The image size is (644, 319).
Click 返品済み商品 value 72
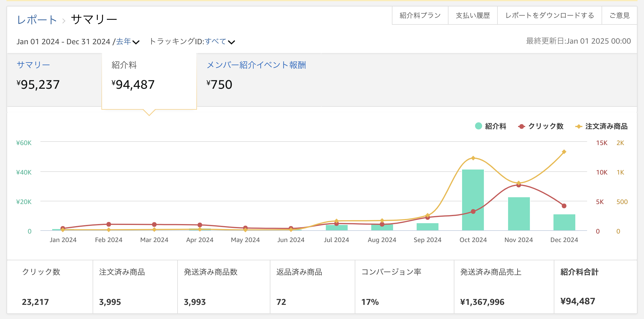[281, 302]
